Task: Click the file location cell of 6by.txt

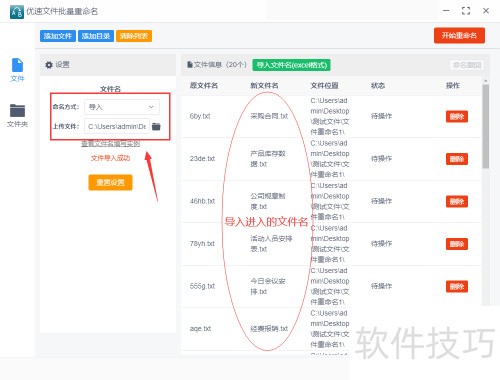Action: click(x=330, y=116)
